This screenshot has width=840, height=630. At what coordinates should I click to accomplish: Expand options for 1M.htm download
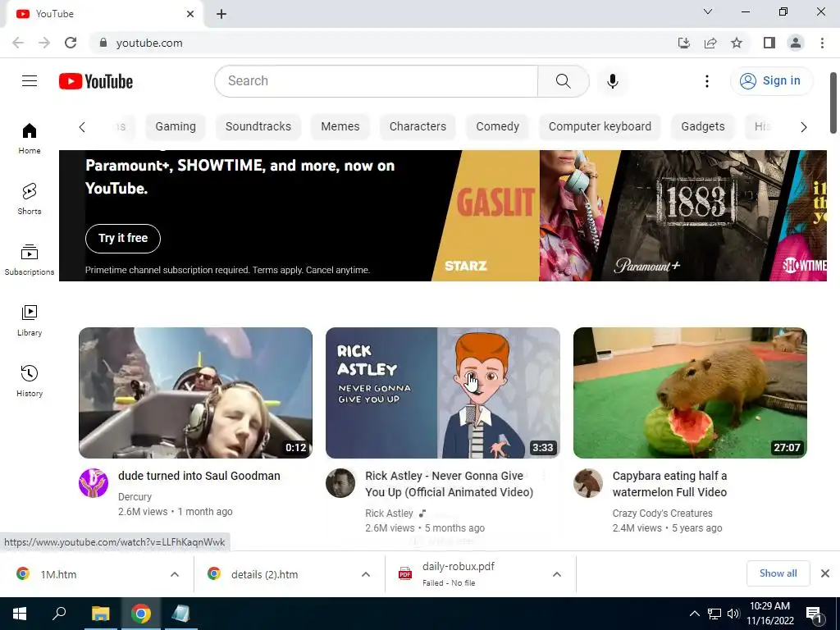pyautogui.click(x=175, y=574)
